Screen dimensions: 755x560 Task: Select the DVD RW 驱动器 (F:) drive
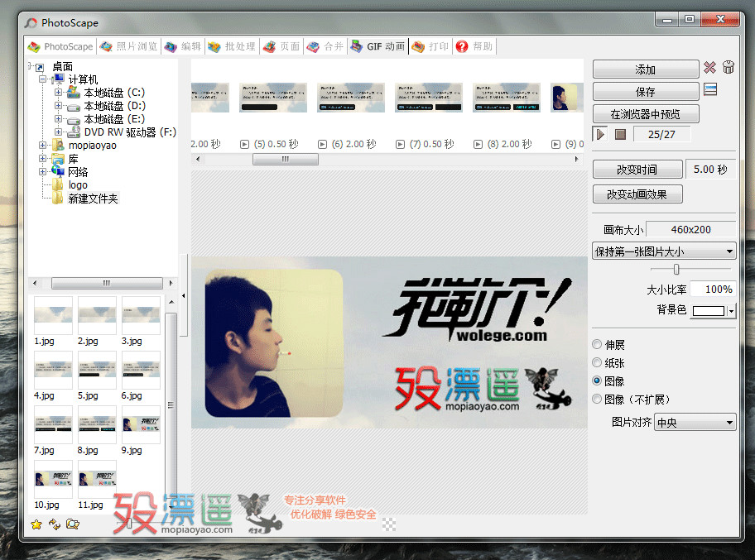click(x=130, y=132)
